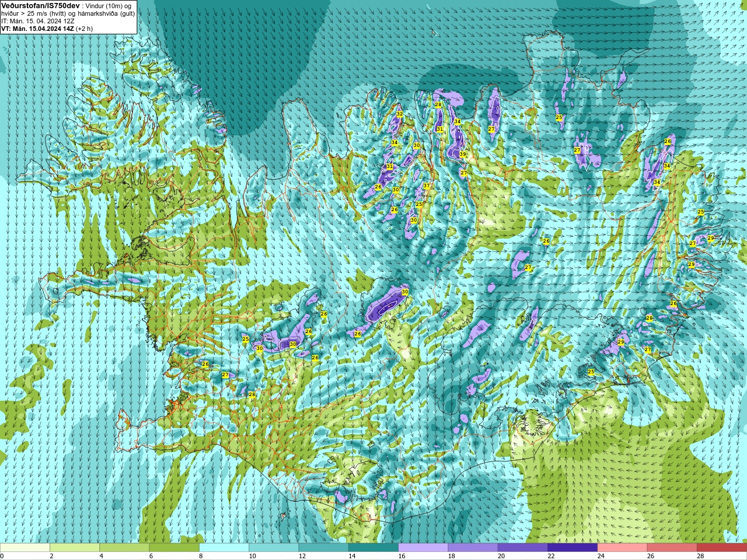Click the '(+2 h)' forecast offset text
This screenshot has width=747, height=560.
coord(84,29)
